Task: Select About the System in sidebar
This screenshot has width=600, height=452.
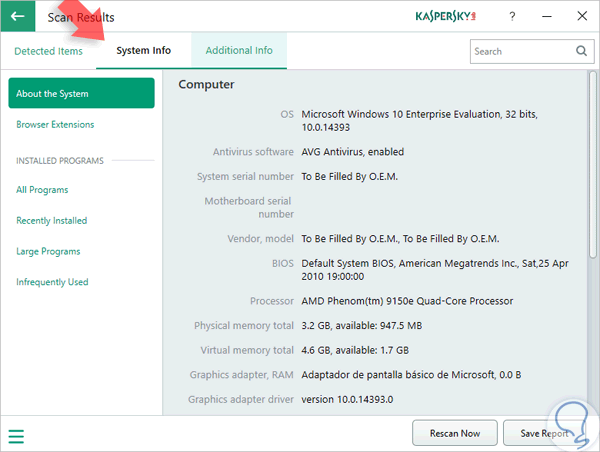Action: pos(82,93)
